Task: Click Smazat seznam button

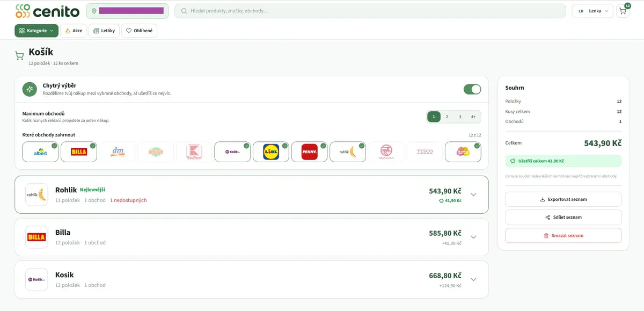Action: [x=563, y=235]
